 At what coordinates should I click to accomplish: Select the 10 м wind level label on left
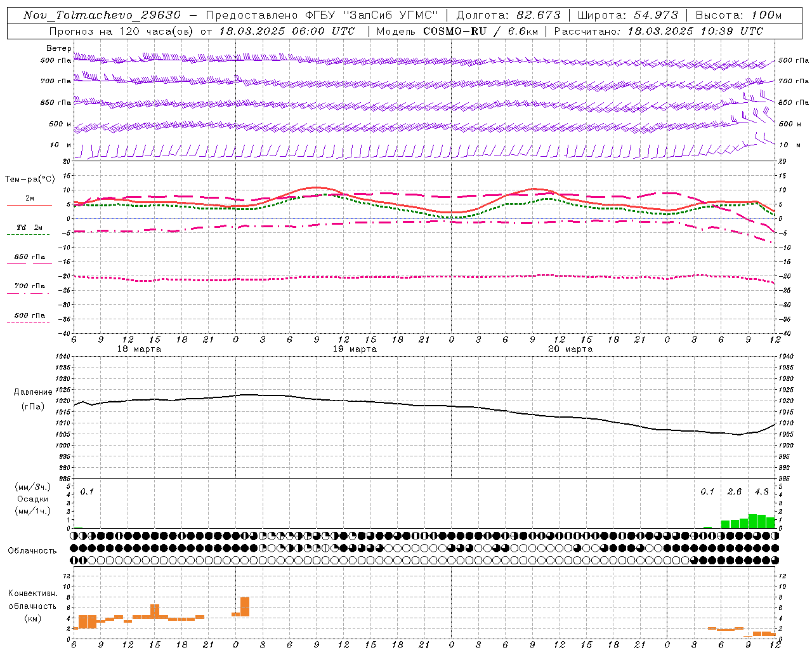[x=62, y=145]
